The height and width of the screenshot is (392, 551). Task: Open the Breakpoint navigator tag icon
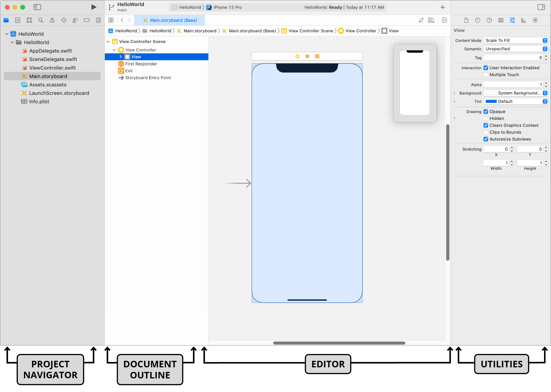coord(87,20)
